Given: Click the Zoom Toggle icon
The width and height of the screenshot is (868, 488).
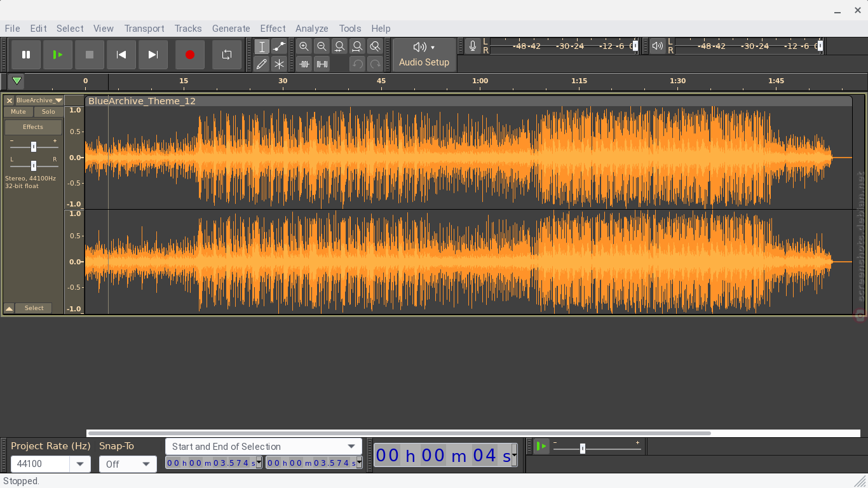Looking at the screenshot, I should pos(376,46).
